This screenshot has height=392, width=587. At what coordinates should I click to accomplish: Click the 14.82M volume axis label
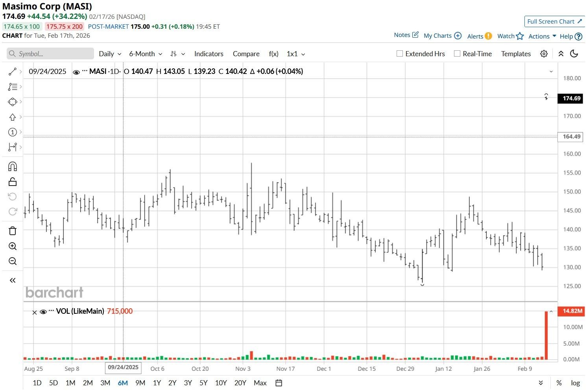pos(572,311)
